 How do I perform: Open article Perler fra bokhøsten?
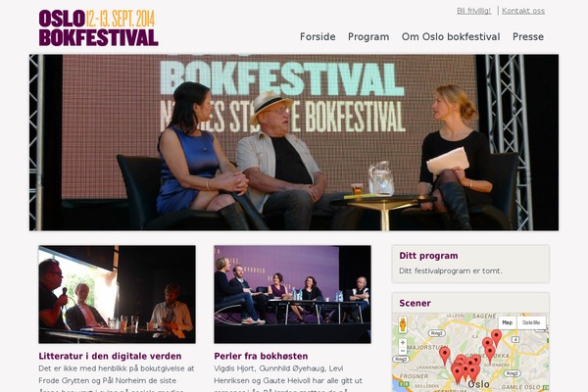pyautogui.click(x=261, y=356)
